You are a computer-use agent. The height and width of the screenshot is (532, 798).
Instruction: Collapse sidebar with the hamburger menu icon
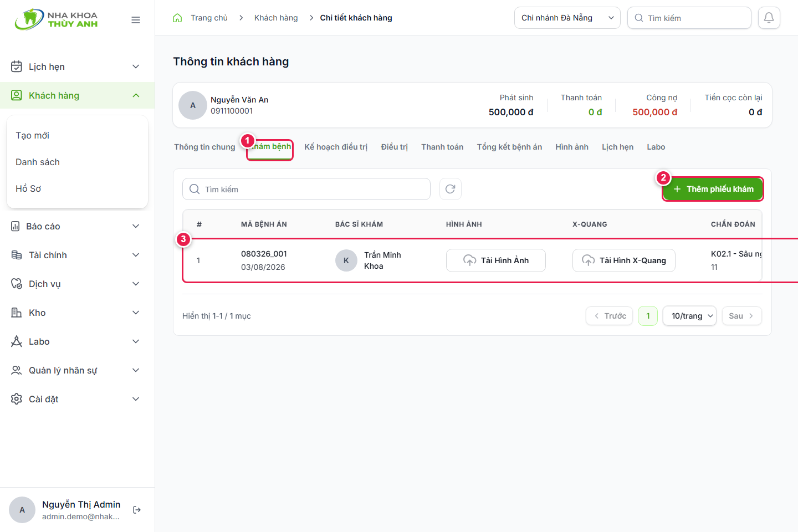pos(136,20)
